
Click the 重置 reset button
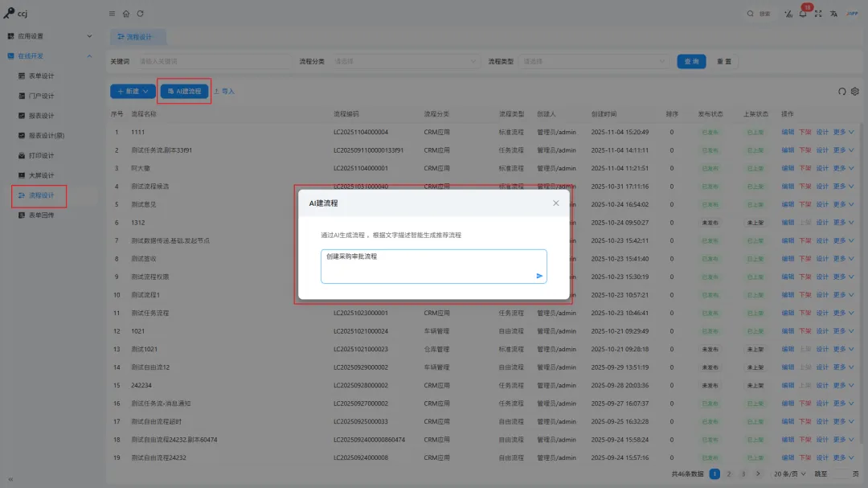(x=724, y=61)
